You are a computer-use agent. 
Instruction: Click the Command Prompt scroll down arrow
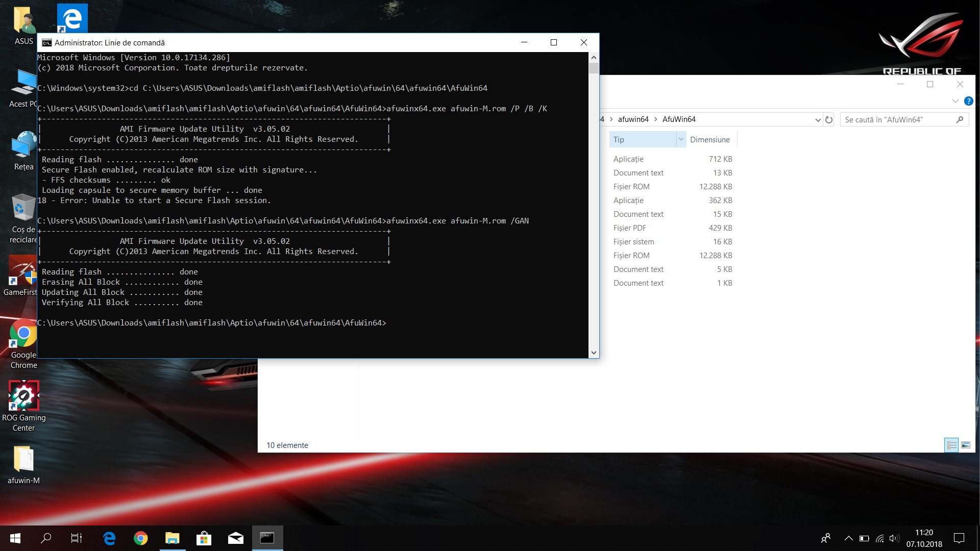click(x=593, y=353)
